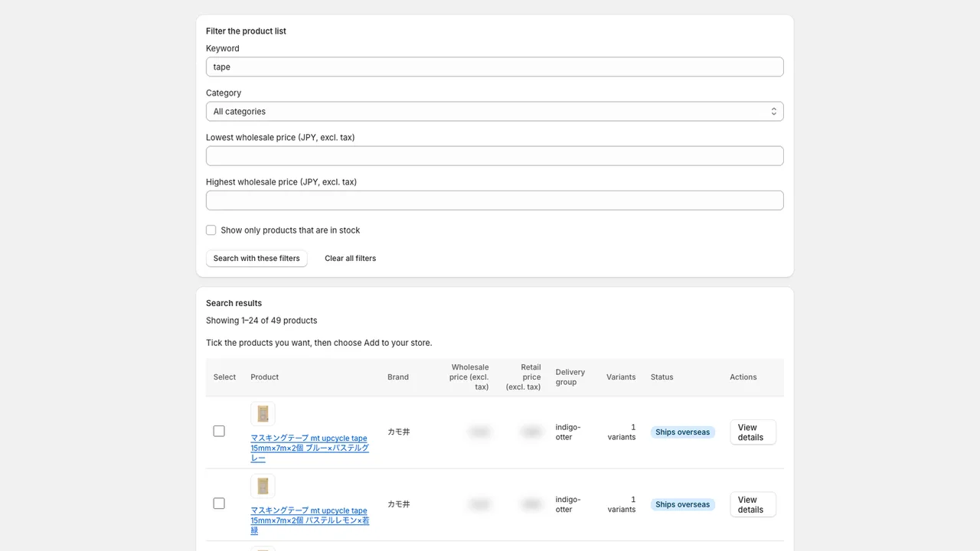The image size is (980, 551).
Task: Click the Keyword input containing 'tape'
Action: coord(495,67)
